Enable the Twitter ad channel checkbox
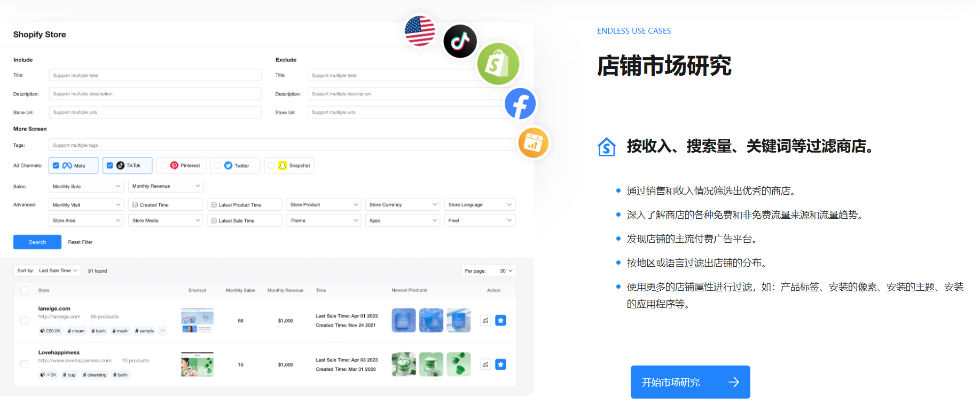The width and height of the screenshot is (980, 413). [x=217, y=165]
